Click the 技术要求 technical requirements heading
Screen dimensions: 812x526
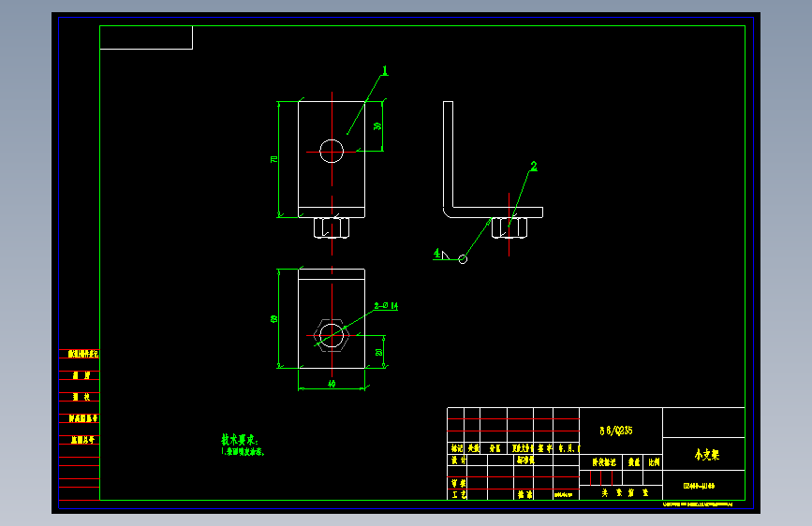coord(239,440)
